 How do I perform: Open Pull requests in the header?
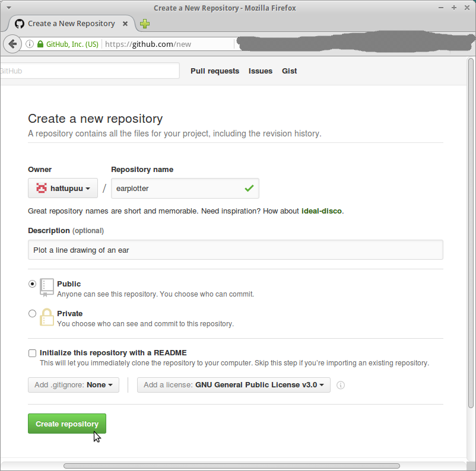coord(215,71)
